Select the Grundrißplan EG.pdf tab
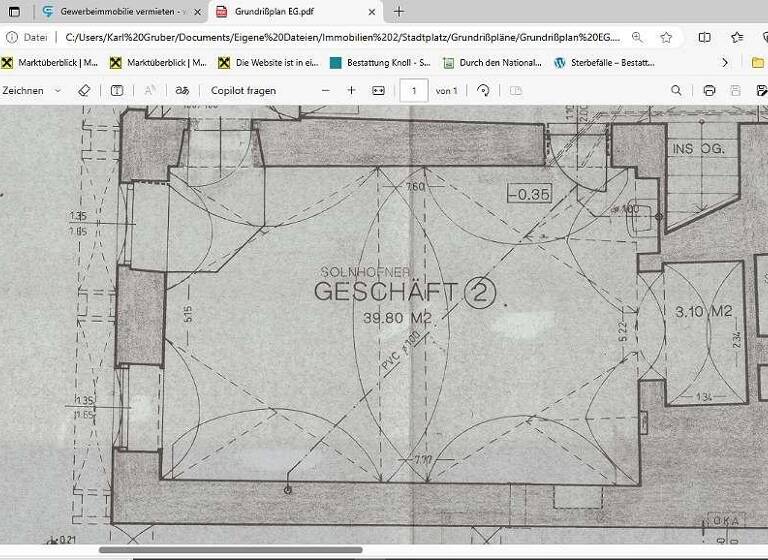The height and width of the screenshot is (560, 768). tap(294, 12)
